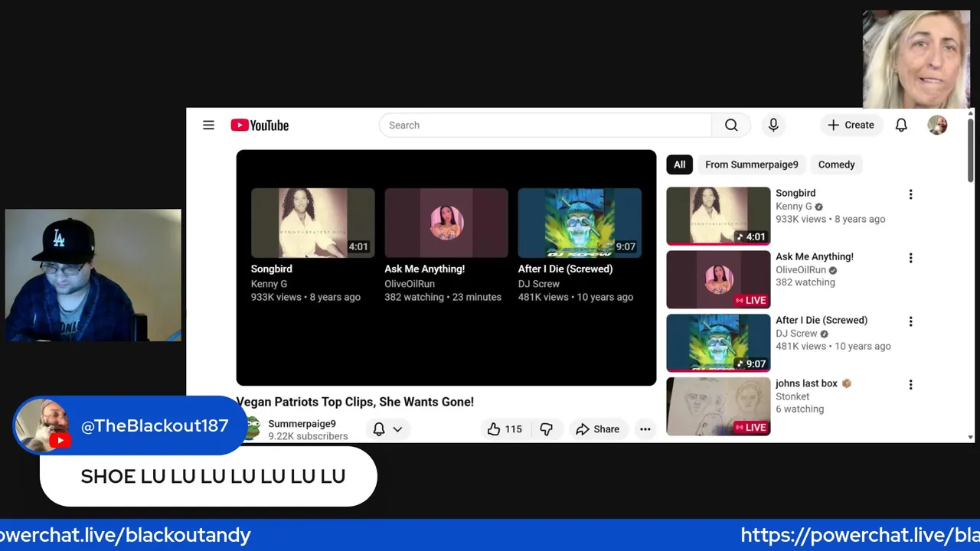Click the Share button

click(x=598, y=429)
